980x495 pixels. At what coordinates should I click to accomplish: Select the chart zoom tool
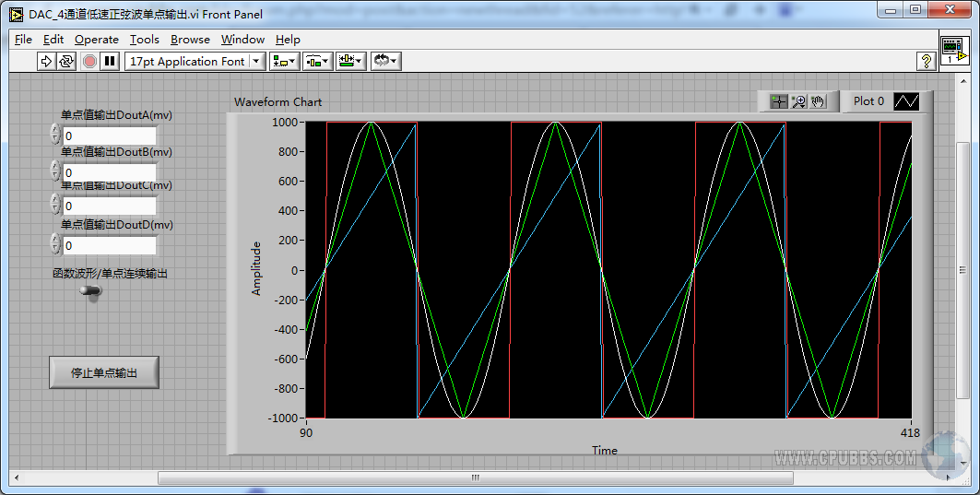point(798,102)
